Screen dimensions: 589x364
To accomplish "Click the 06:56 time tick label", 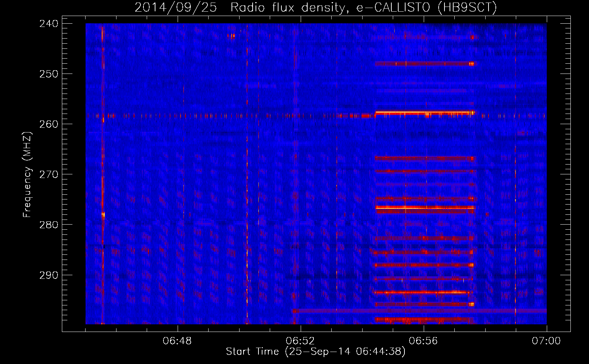I will click(x=423, y=341).
